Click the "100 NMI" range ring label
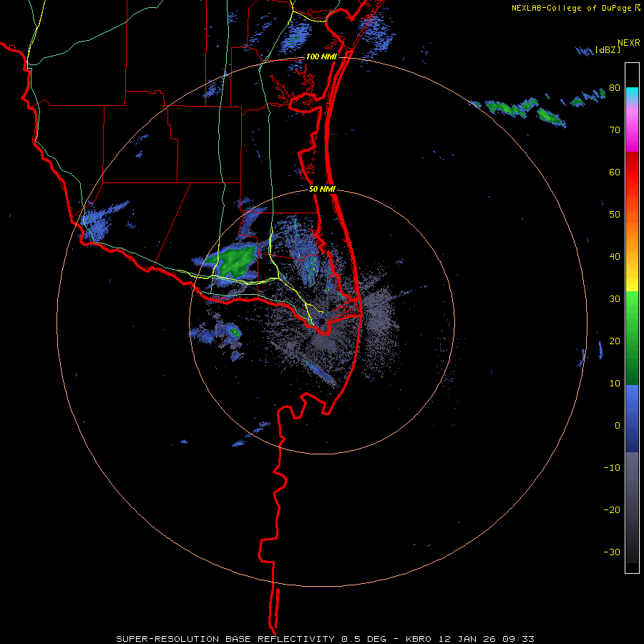The height and width of the screenshot is (644, 644). 321,57
